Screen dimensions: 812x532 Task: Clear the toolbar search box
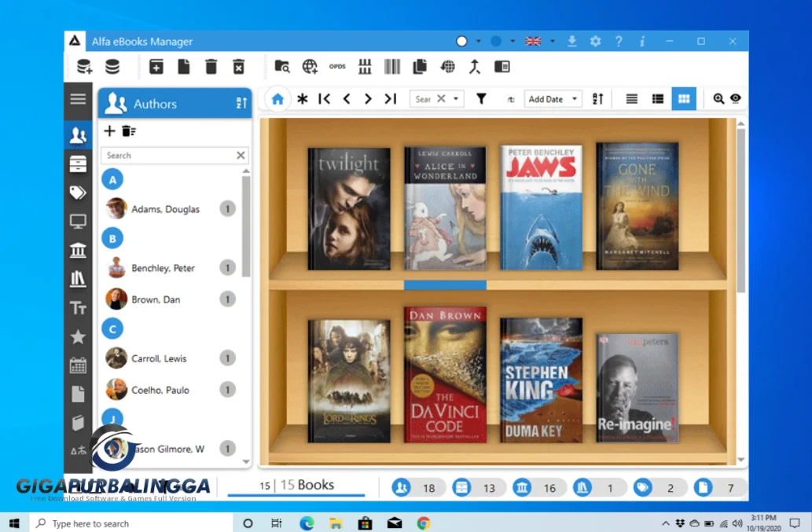coord(441,98)
